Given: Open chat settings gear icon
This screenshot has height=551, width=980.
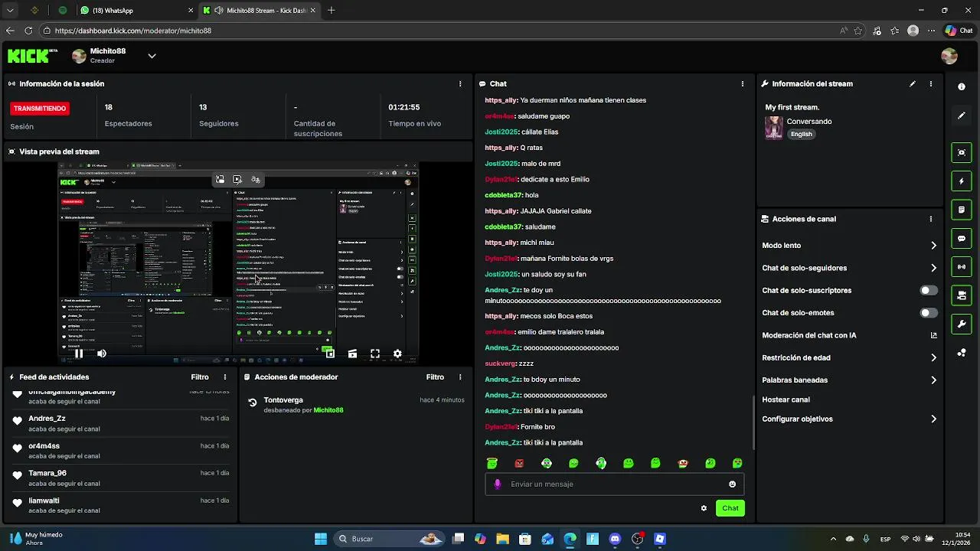Looking at the screenshot, I should (704, 508).
